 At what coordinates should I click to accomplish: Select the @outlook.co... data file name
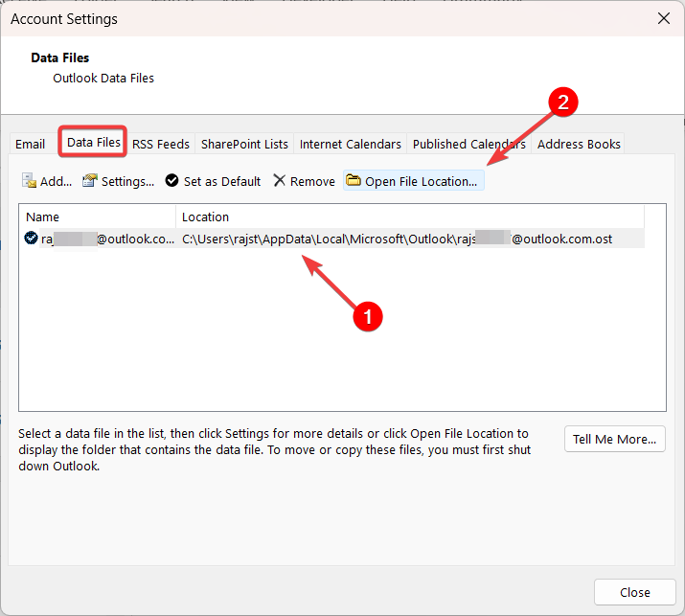coord(107,239)
